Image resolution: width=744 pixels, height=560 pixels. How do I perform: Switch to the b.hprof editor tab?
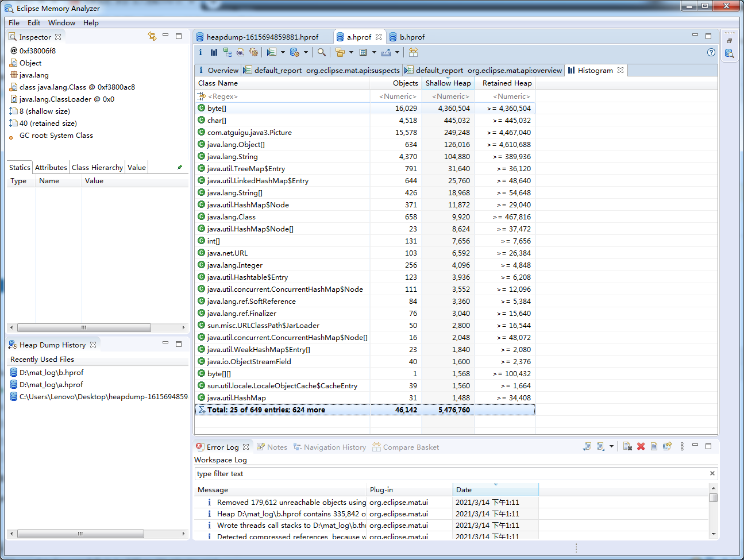coord(407,37)
